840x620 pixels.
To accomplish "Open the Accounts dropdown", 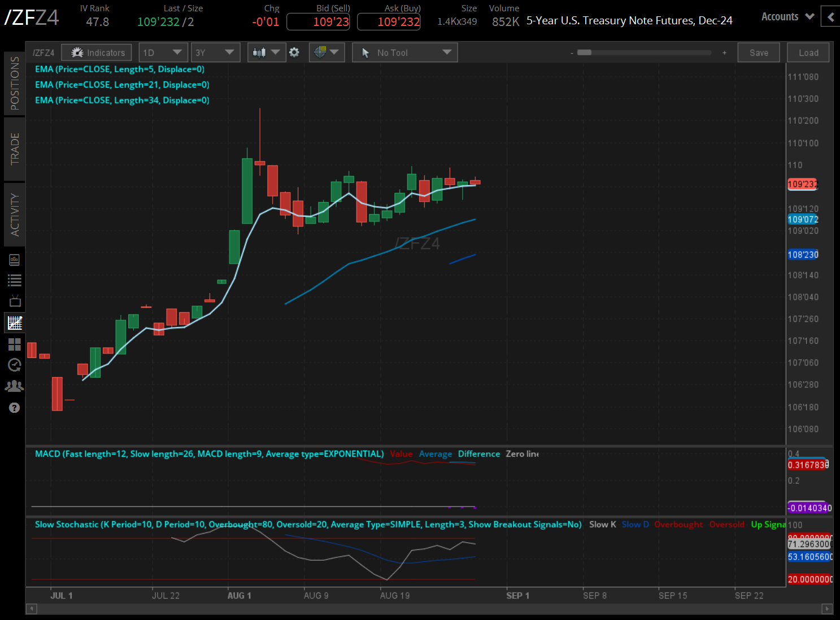I will click(x=787, y=17).
